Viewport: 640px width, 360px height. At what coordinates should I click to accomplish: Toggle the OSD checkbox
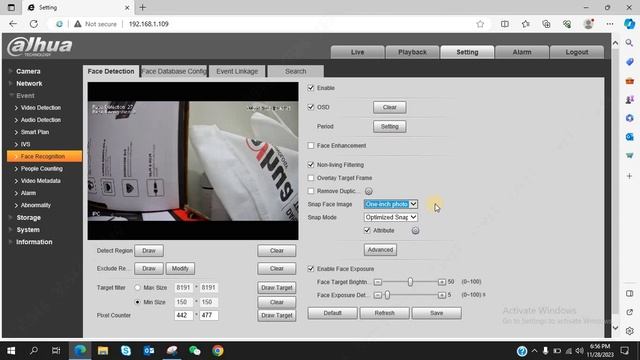click(311, 107)
